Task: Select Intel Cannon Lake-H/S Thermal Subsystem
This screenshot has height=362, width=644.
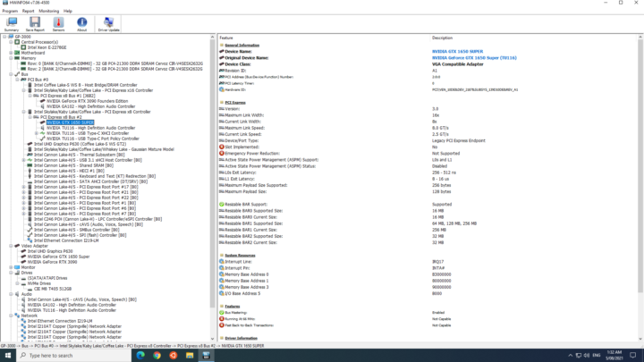Action: click(x=80, y=155)
